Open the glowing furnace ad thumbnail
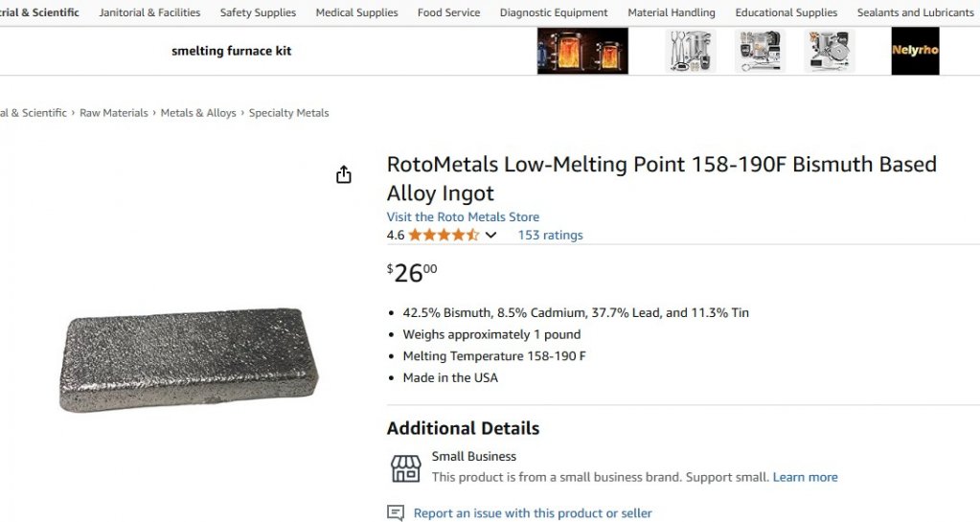 (x=582, y=52)
